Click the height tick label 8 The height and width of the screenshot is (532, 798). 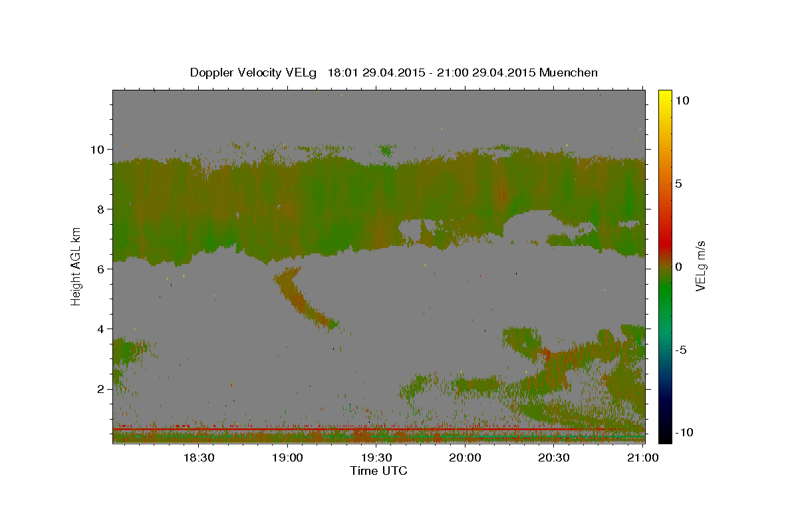pyautogui.click(x=102, y=209)
